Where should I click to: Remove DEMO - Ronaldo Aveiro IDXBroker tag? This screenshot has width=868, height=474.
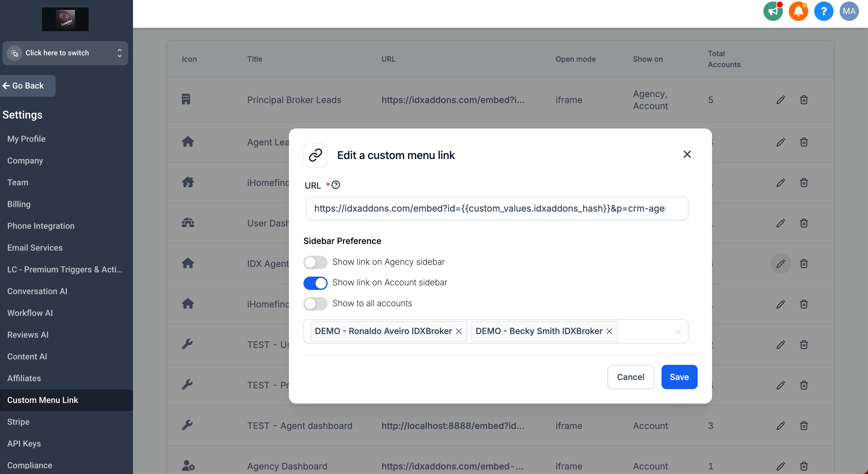458,331
